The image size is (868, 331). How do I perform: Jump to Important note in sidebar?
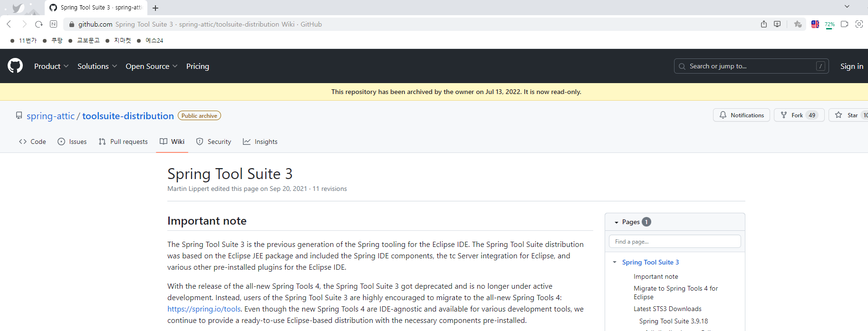pos(656,276)
